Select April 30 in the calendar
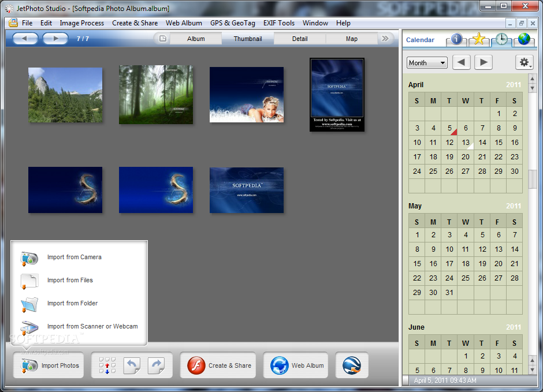 (515, 171)
